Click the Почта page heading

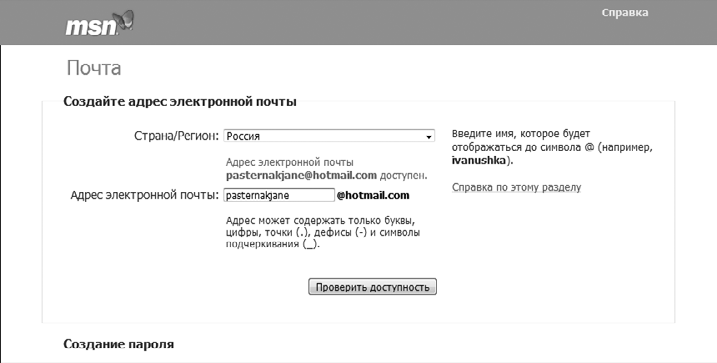(94, 68)
